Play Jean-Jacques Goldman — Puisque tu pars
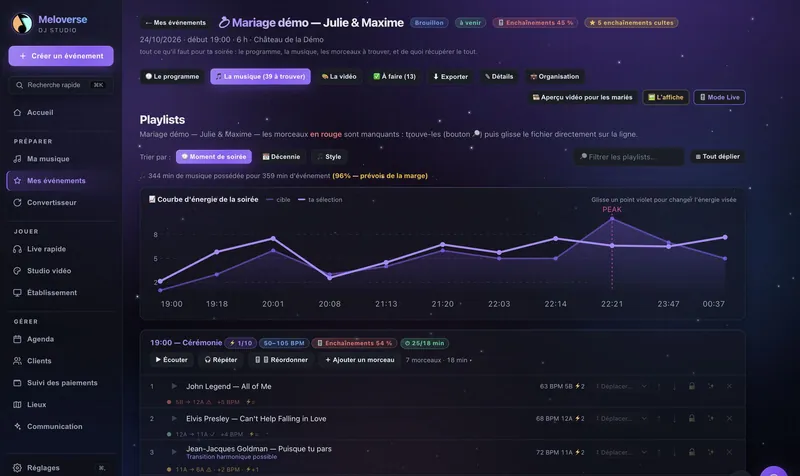This screenshot has height=476, width=800. (x=174, y=452)
